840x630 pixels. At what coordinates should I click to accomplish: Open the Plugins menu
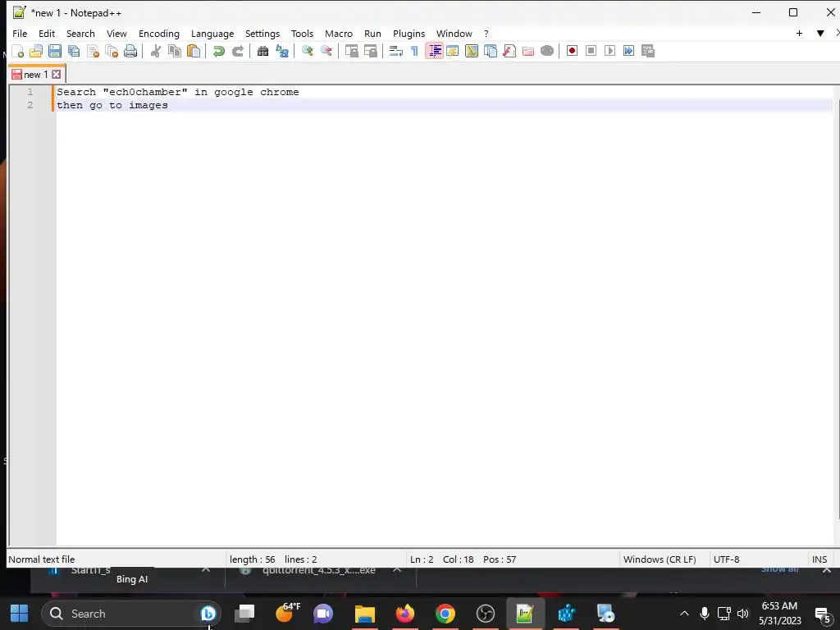[409, 33]
